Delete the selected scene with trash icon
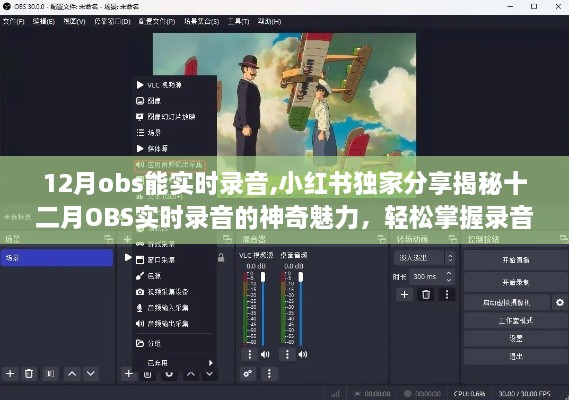569x400 pixels. 29,374
